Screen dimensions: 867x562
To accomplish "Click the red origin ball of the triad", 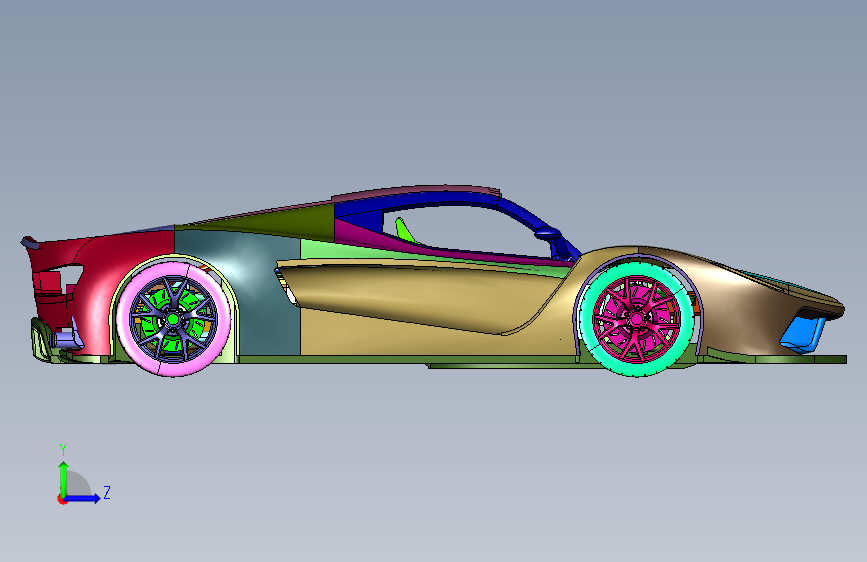I will coord(62,499).
